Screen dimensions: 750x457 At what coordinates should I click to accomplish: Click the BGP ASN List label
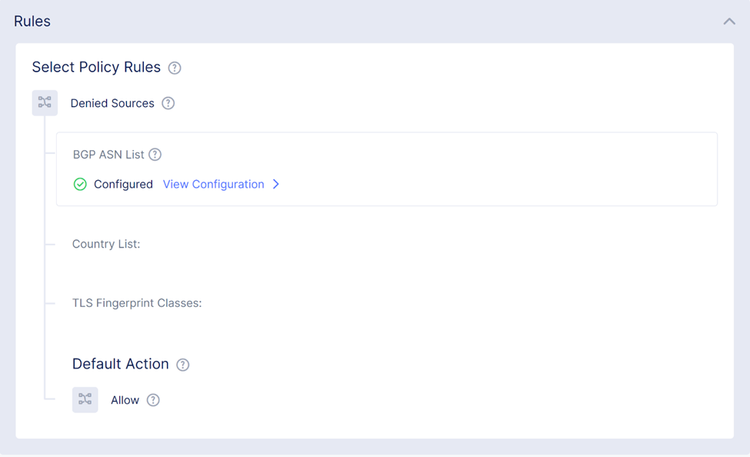pos(108,155)
